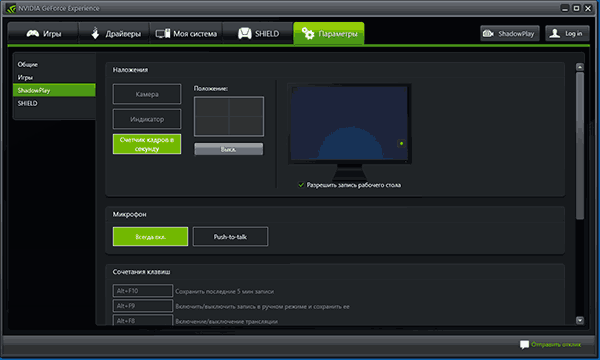Viewport: 600px width, 360px height.
Task: Click the 'Включение/выключение трансляции' text
Action: [227, 321]
